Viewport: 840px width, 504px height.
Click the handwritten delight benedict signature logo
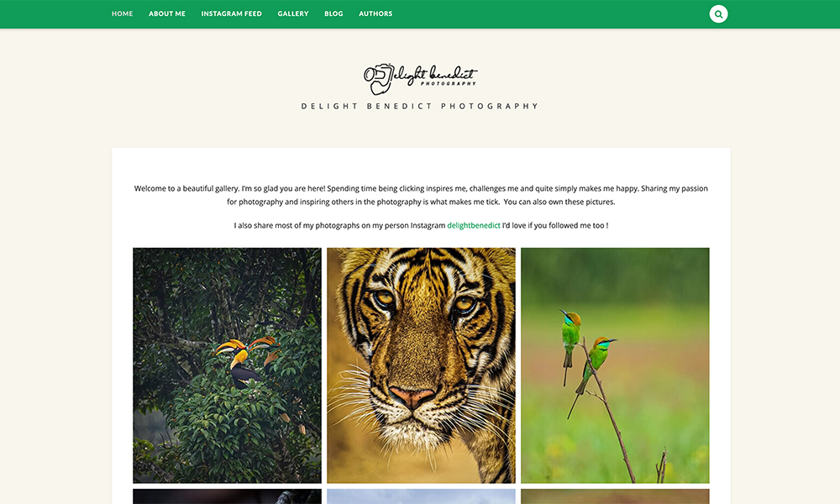pos(435,76)
